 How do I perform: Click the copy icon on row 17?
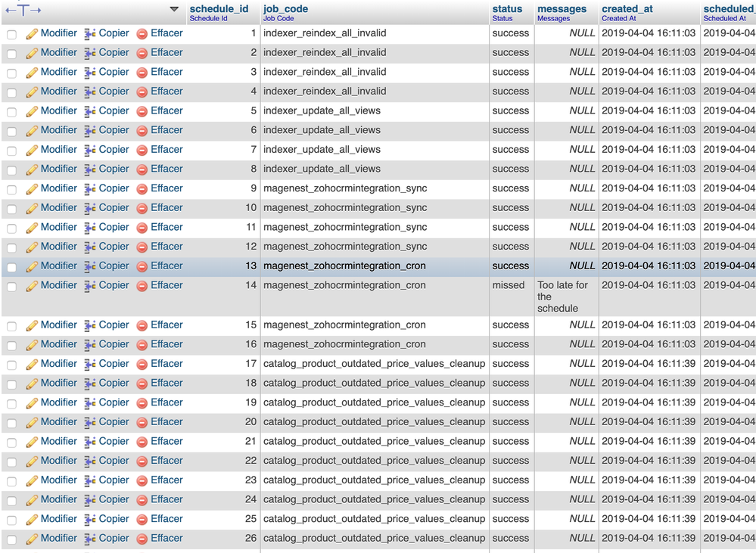pyautogui.click(x=90, y=364)
